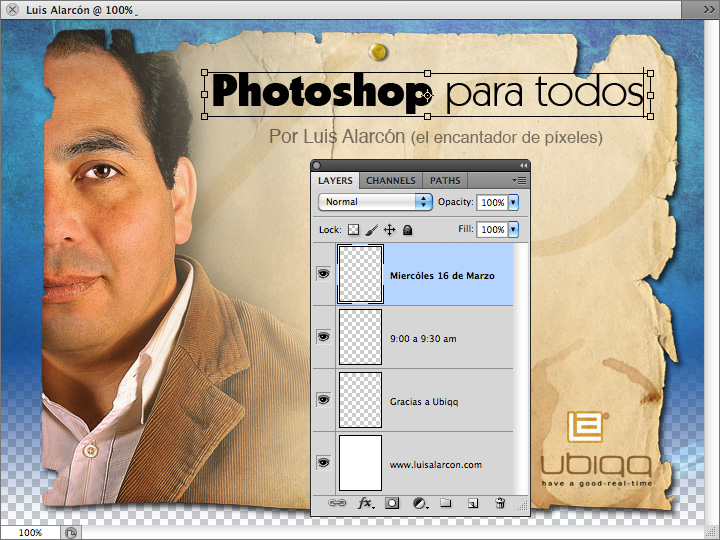Image resolution: width=720 pixels, height=540 pixels.
Task: Lock image pixels brush icon
Action: 371,230
